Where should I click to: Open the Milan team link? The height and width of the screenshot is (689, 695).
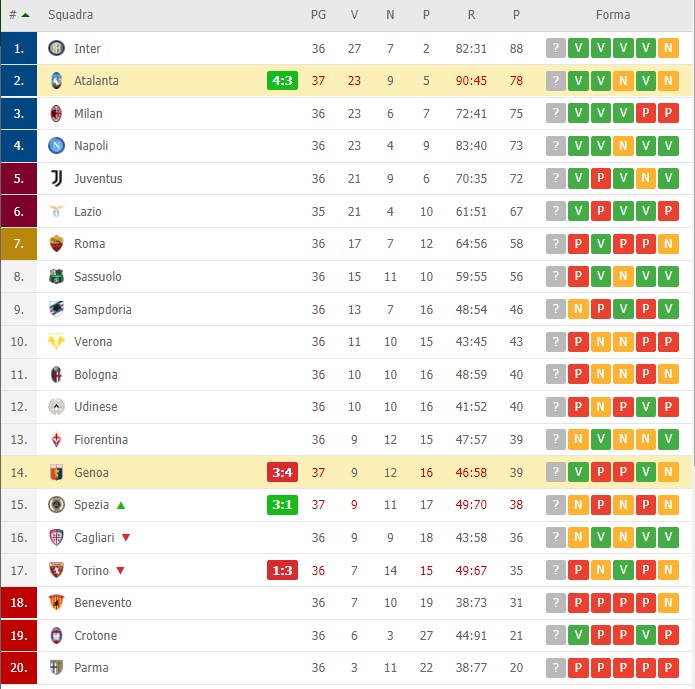coord(88,114)
